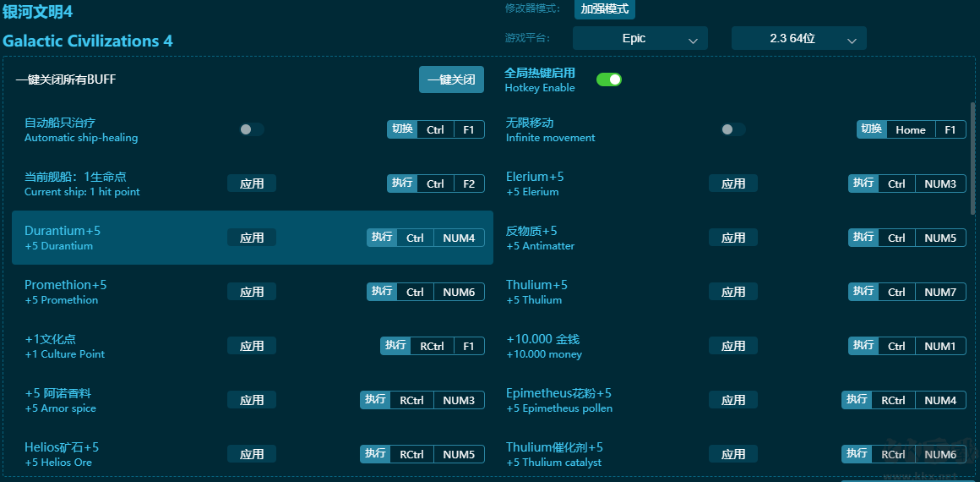980x482 pixels.
Task: Apply +5 Durantium cheat
Action: (x=252, y=238)
